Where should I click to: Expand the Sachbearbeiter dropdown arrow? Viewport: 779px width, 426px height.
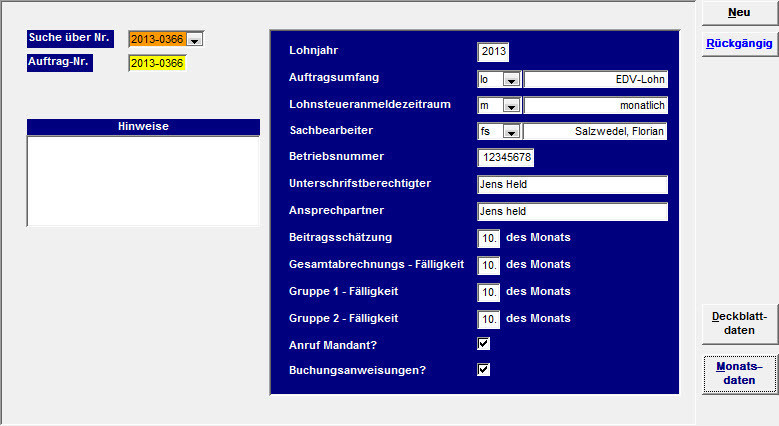(x=511, y=132)
